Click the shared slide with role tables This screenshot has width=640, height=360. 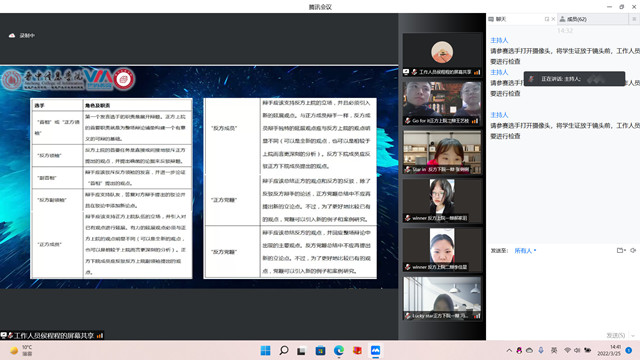(x=199, y=177)
